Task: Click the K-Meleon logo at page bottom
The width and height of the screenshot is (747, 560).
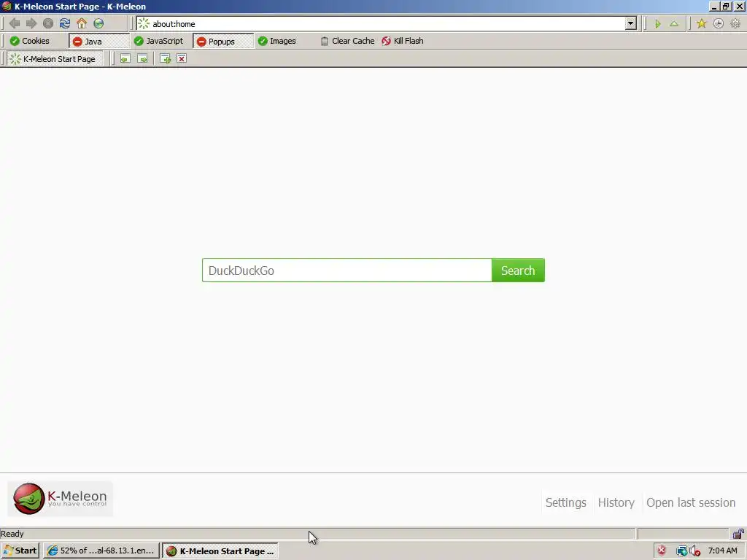Action: click(60, 499)
